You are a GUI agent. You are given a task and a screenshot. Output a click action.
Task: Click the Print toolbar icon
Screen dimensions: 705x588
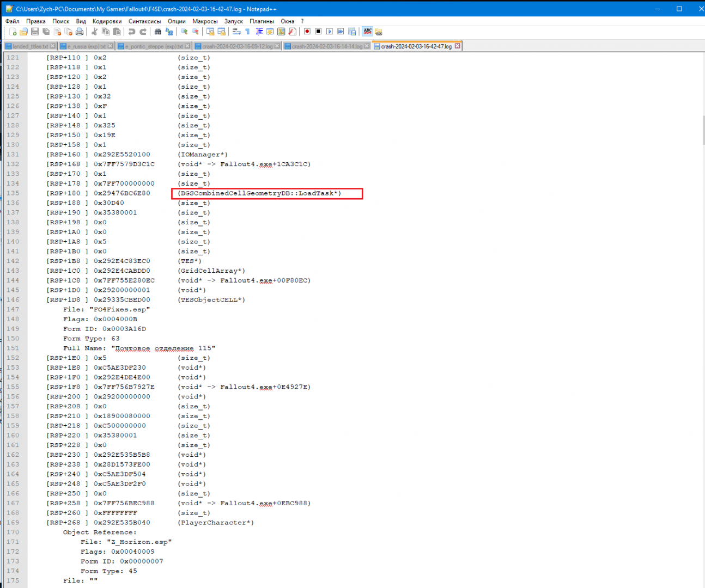coord(80,32)
